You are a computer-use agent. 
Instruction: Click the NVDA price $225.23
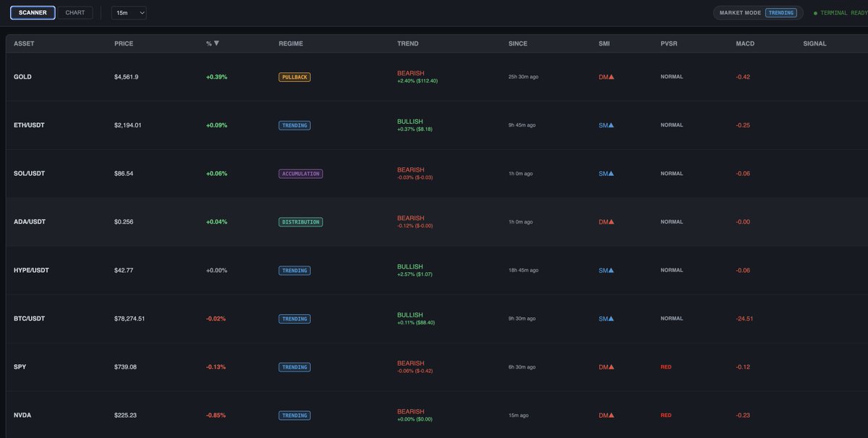pos(126,416)
